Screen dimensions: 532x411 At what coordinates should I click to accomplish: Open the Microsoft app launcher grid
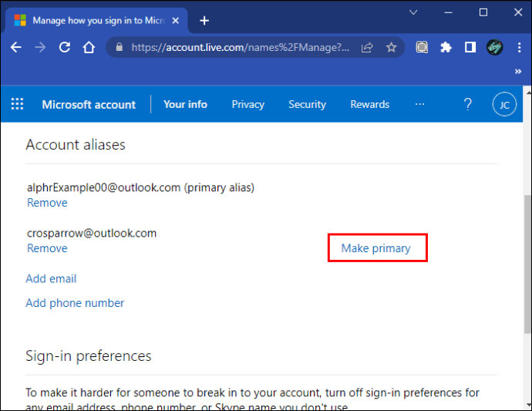17,104
